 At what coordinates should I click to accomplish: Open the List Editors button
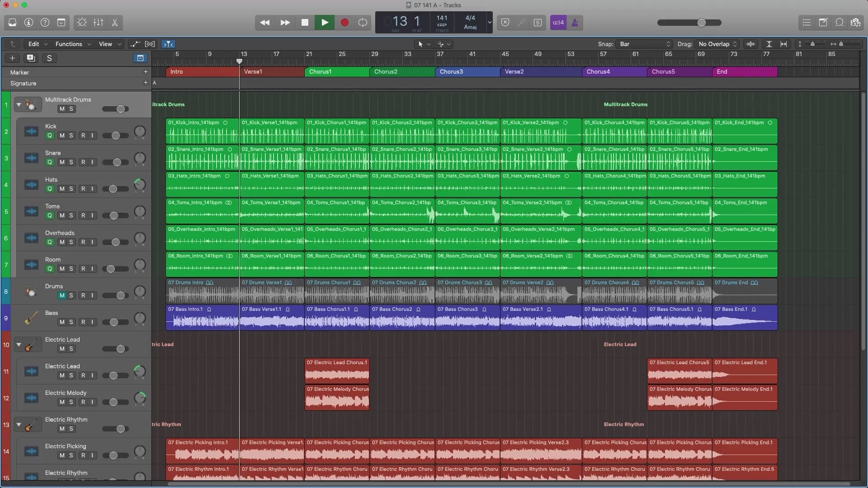pos(807,22)
